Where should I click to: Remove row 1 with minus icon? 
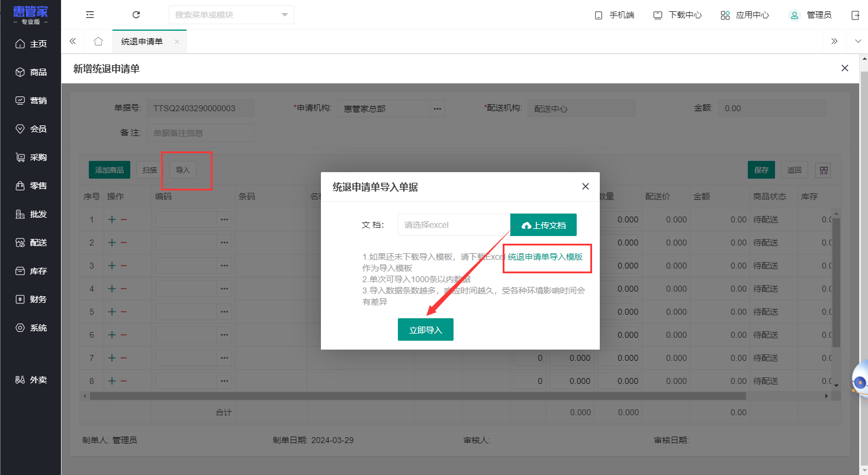click(x=124, y=219)
